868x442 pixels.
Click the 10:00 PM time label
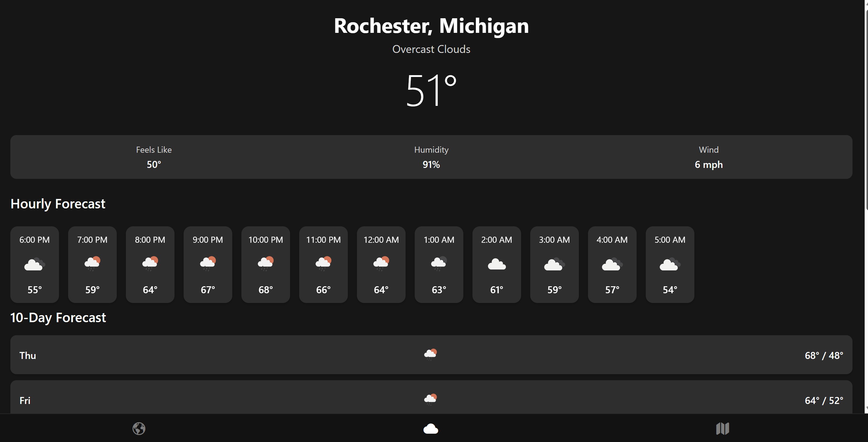coord(265,240)
